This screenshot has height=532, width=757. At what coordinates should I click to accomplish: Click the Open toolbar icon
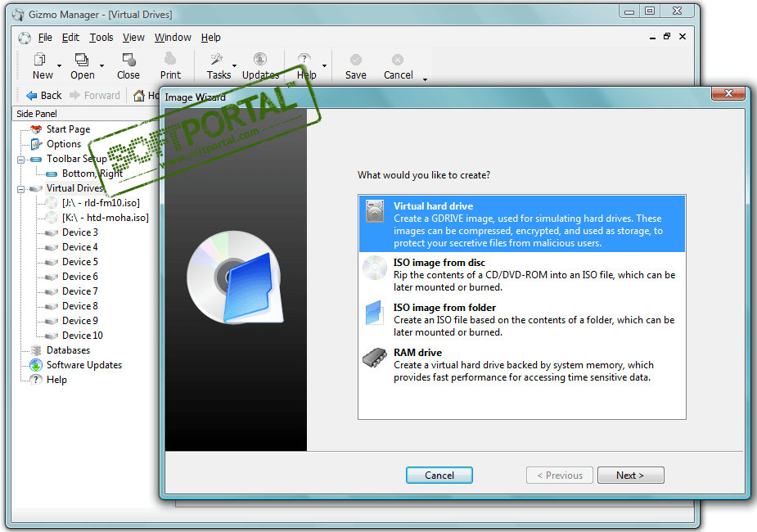point(82,60)
